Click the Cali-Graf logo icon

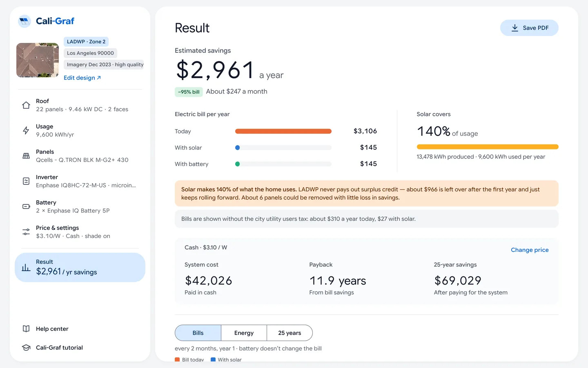point(24,21)
